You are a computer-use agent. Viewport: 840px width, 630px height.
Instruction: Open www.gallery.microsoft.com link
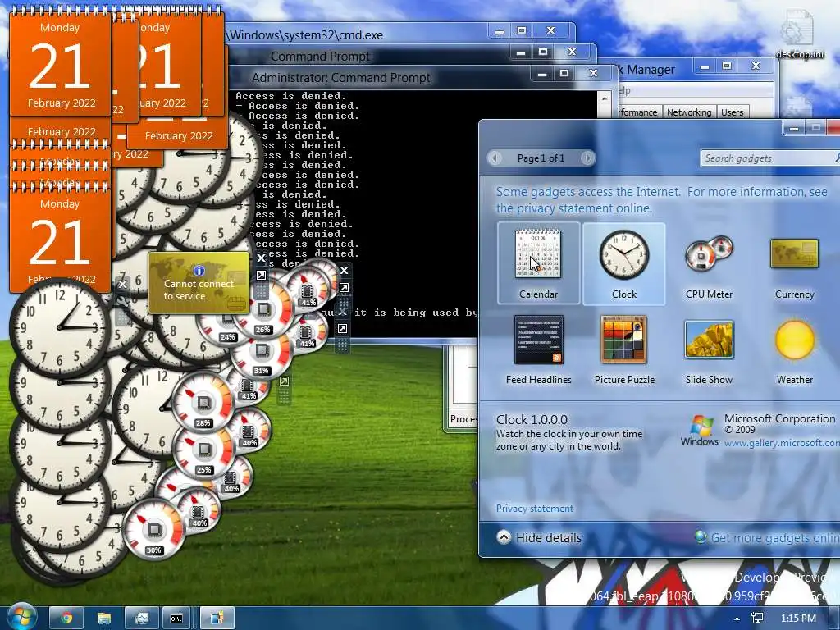click(782, 443)
